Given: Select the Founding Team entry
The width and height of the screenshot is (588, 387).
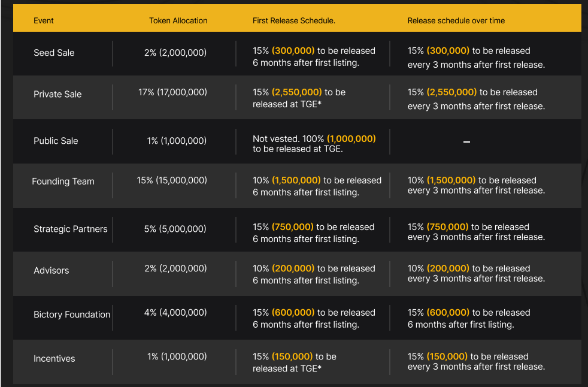Looking at the screenshot, I should (63, 181).
